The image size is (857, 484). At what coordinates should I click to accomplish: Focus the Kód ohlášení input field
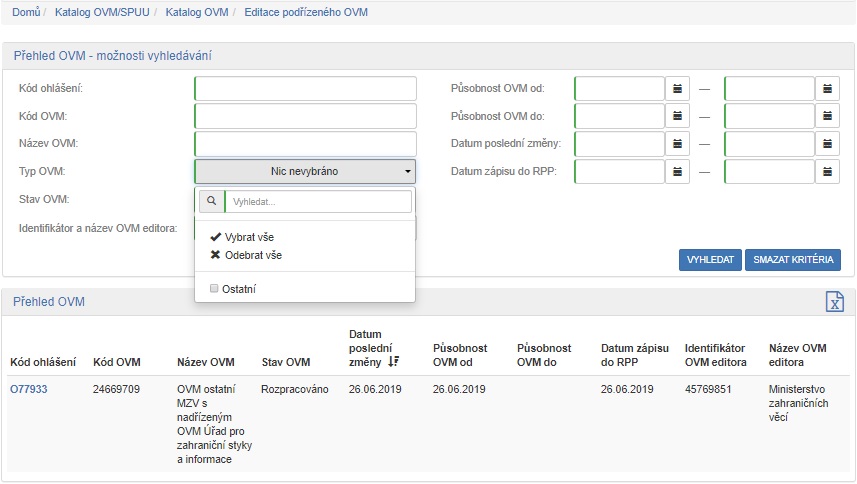pyautogui.click(x=305, y=89)
